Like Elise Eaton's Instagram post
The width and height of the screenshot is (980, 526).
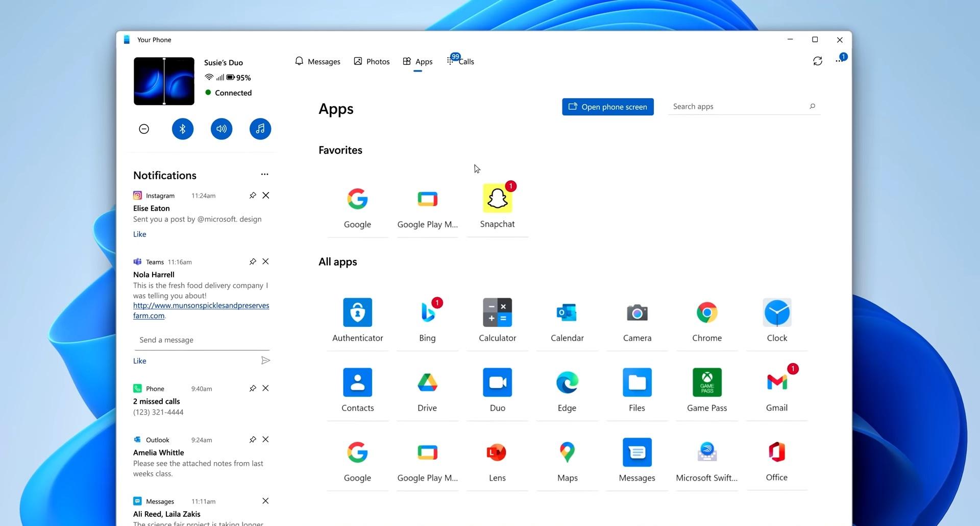[139, 234]
